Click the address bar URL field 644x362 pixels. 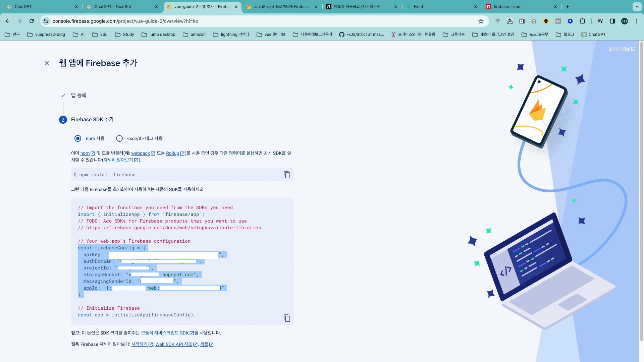click(262, 21)
